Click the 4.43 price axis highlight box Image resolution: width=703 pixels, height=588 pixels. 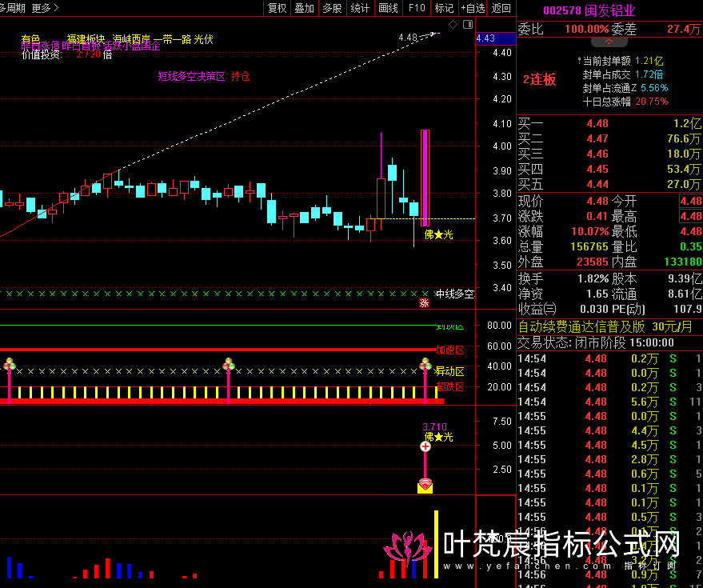pos(495,38)
